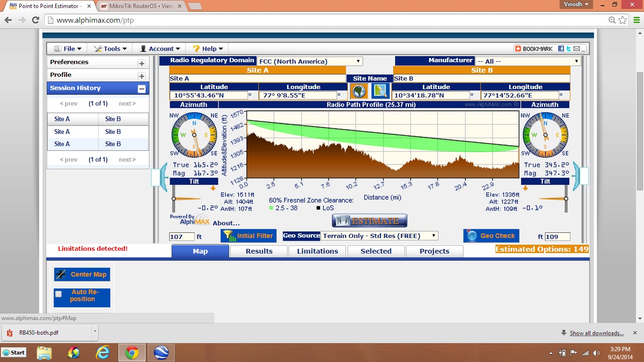Switch to the Projects tab
This screenshot has height=362, width=644.
435,251
